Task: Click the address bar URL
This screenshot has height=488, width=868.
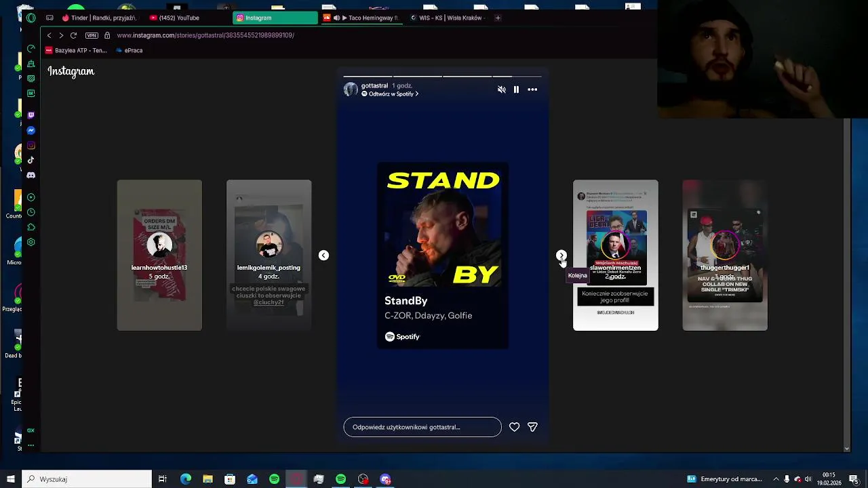Action: (x=205, y=35)
